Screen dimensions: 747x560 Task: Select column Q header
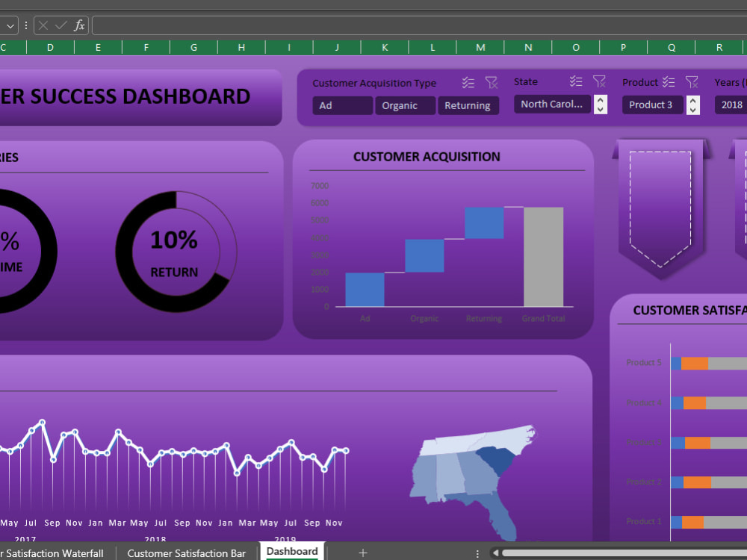click(x=672, y=47)
